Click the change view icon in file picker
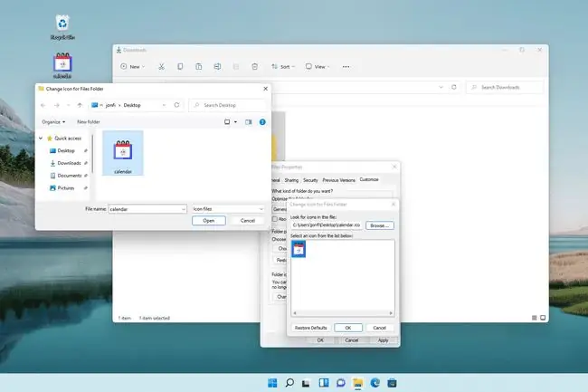Viewport: 588px width, 392px height. [227, 122]
